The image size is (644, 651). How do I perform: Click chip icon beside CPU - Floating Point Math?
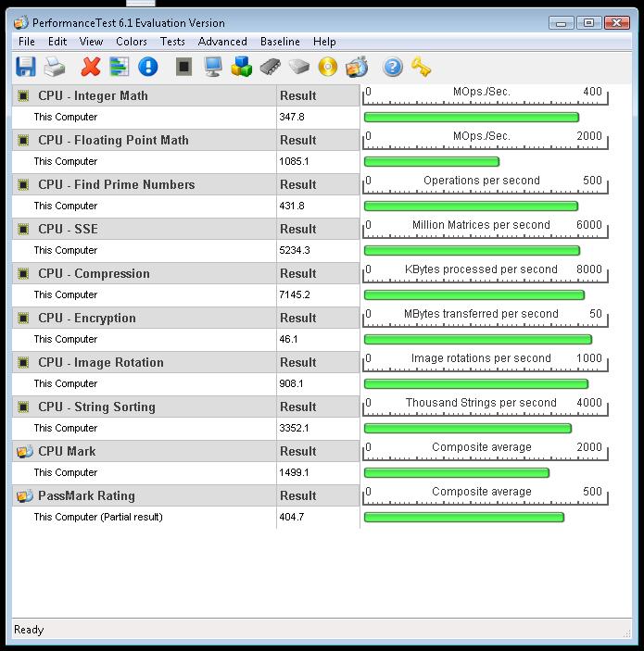point(23,140)
